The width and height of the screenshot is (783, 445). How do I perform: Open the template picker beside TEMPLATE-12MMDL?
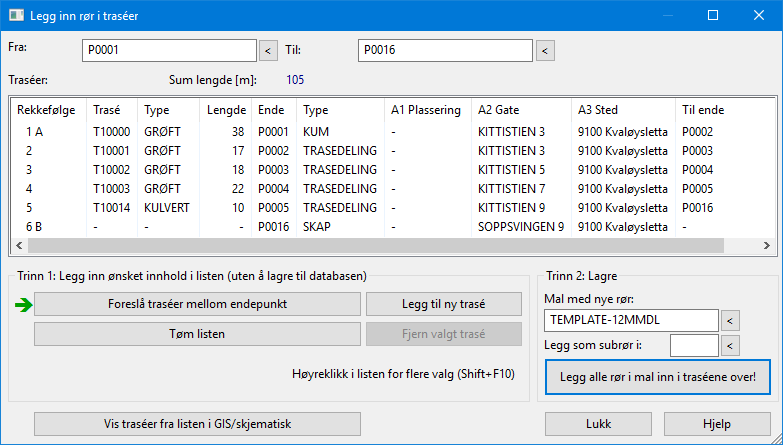[730, 321]
